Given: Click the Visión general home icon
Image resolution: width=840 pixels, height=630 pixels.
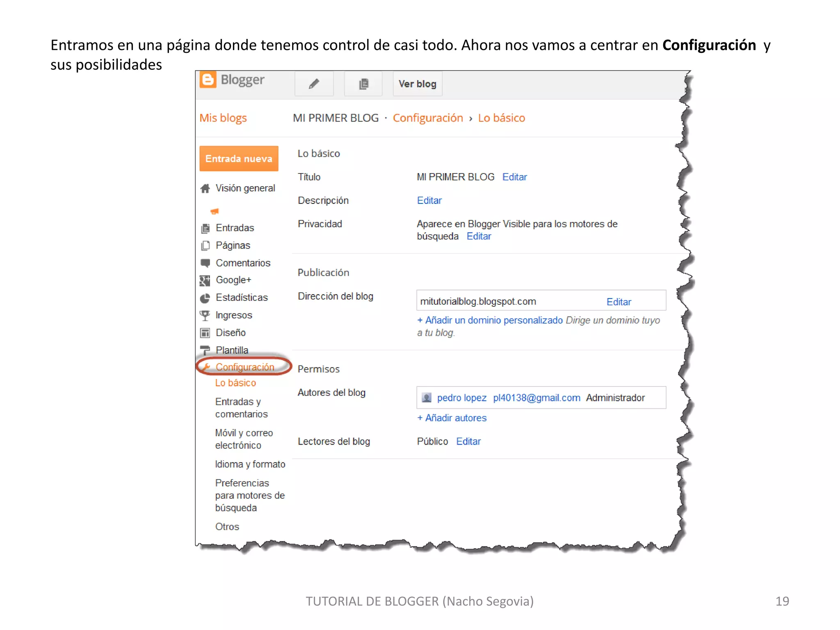Looking at the screenshot, I should click(x=205, y=188).
